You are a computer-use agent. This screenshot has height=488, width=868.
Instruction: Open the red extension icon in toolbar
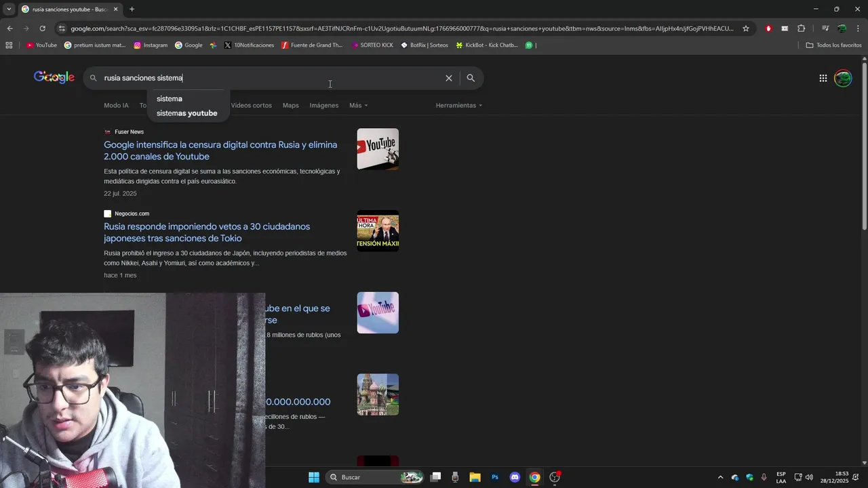(x=768, y=28)
